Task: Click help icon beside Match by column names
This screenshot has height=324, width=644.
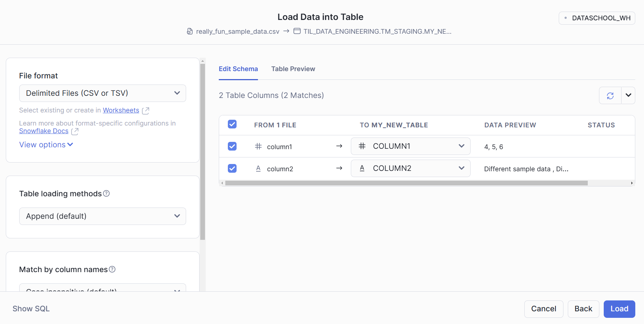Action: pyautogui.click(x=112, y=269)
